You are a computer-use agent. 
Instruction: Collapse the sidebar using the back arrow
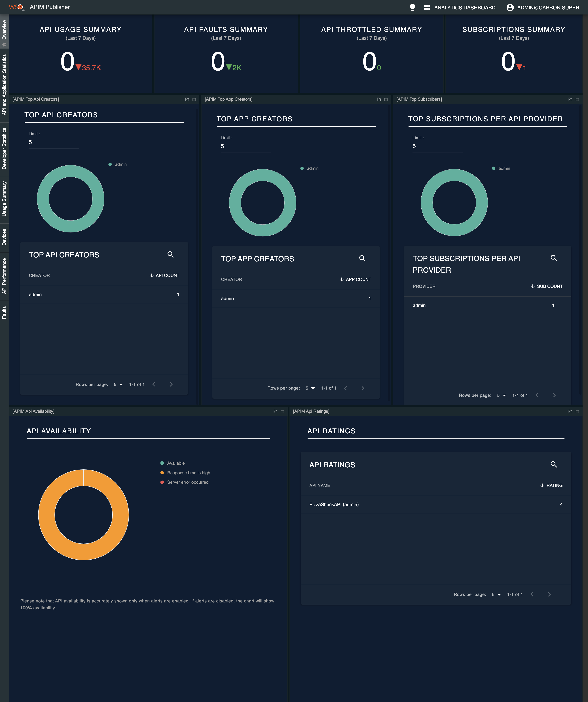[4, 44]
